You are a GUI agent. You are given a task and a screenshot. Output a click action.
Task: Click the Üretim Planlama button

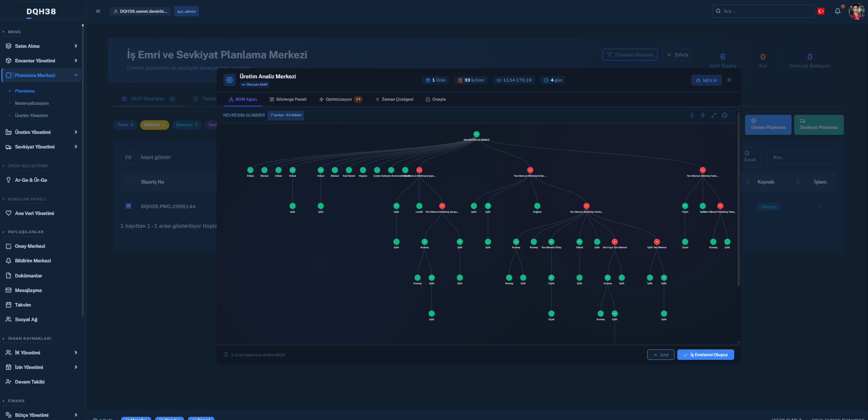click(x=768, y=125)
